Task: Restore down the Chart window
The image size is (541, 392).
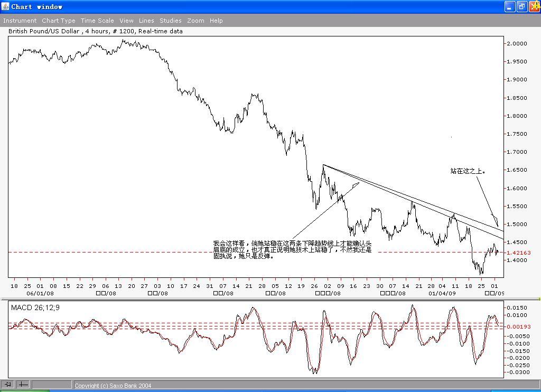Action: coord(523,6)
